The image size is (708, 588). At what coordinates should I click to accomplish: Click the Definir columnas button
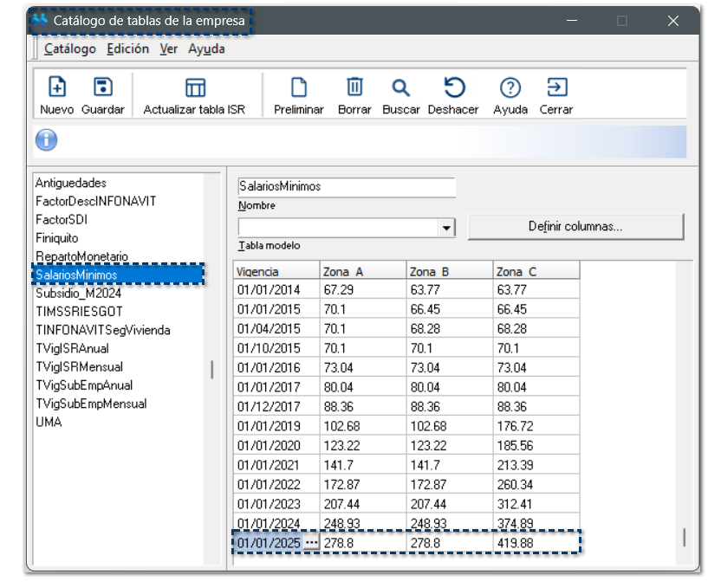[575, 227]
